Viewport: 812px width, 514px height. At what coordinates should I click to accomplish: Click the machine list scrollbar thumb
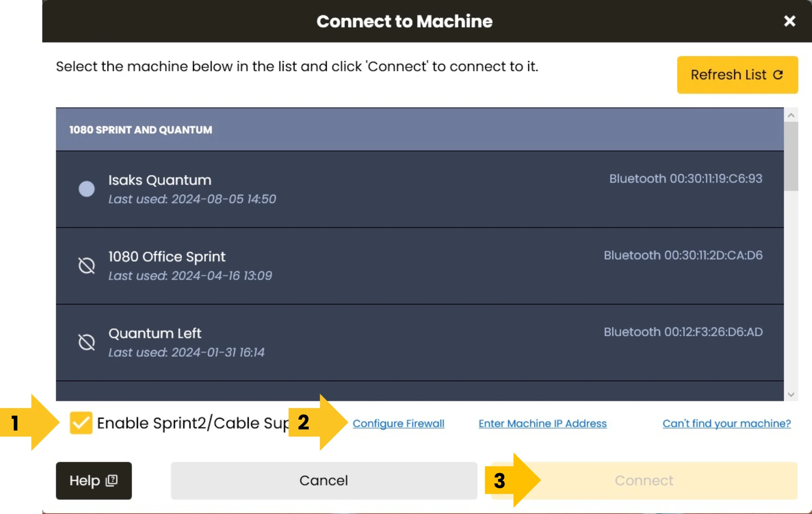791,156
